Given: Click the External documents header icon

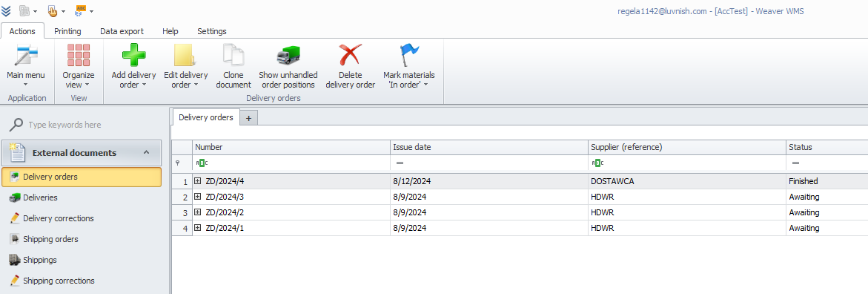Looking at the screenshot, I should pyautogui.click(x=18, y=152).
